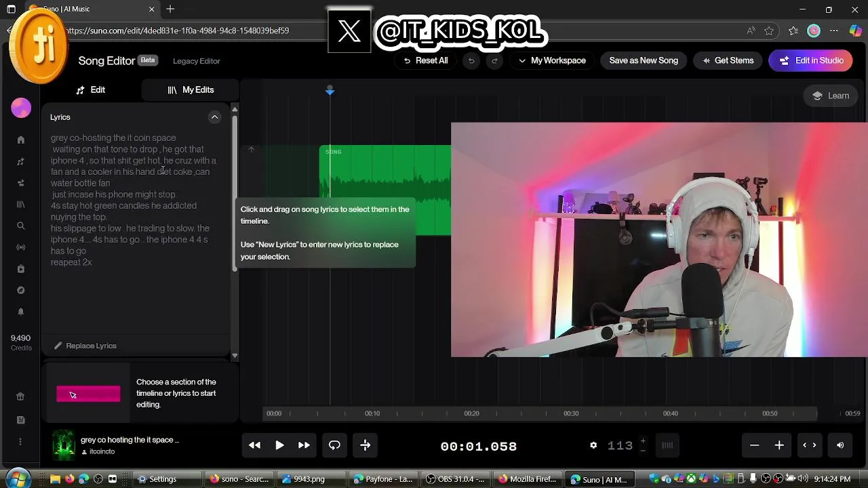868x488 pixels.
Task: Open File Explorer from quick launch
Action: 55,479
